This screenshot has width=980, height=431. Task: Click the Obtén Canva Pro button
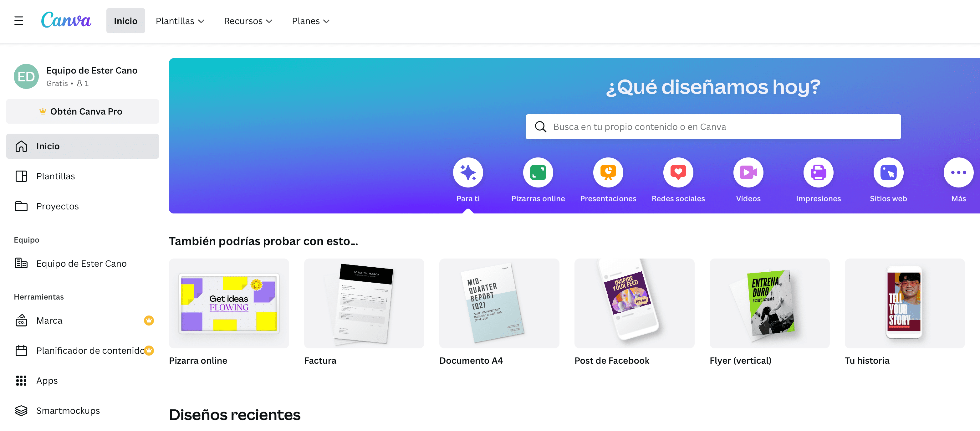pyautogui.click(x=82, y=111)
